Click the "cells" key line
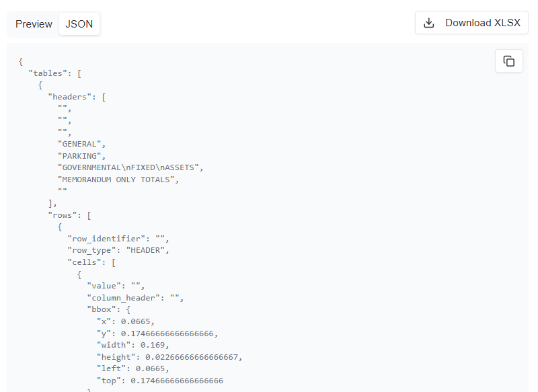 91,262
